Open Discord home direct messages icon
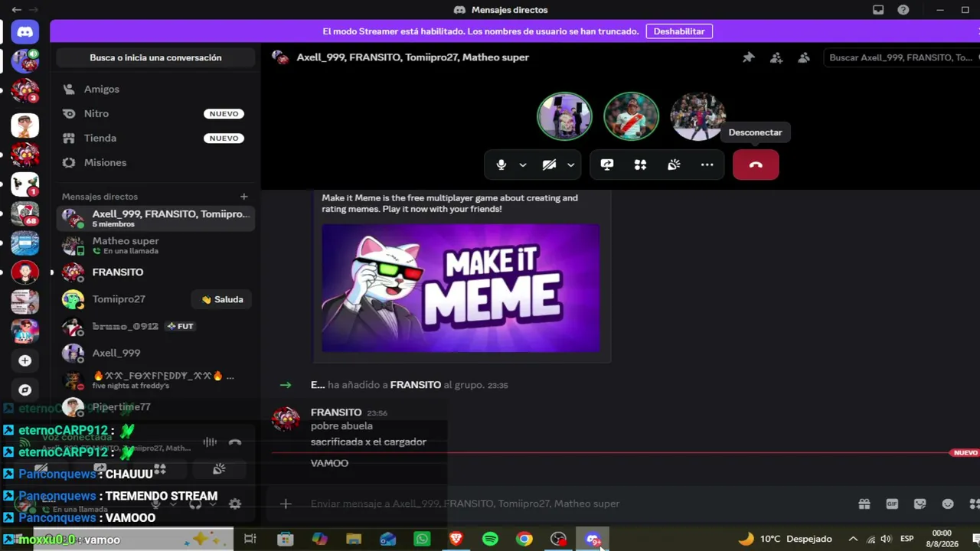 pyautogui.click(x=24, y=32)
